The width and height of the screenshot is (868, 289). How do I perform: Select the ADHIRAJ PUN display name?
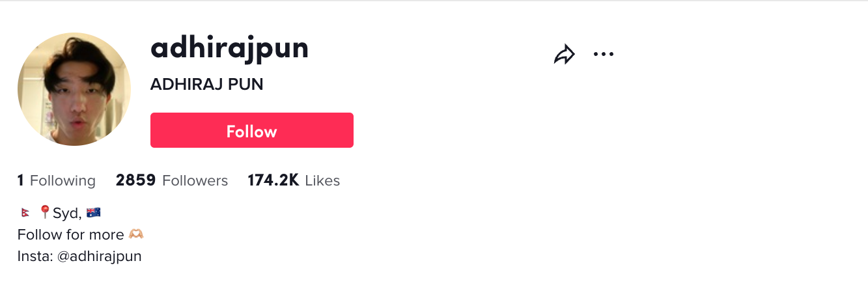207,85
